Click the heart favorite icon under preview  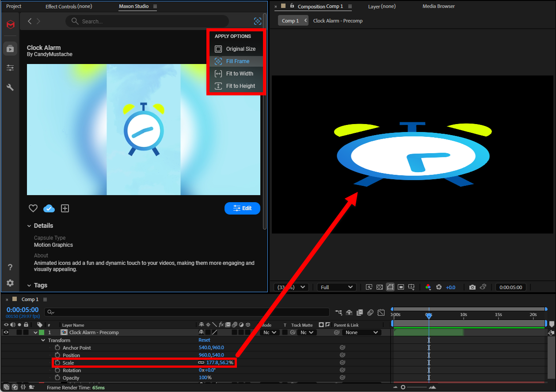pyautogui.click(x=33, y=208)
